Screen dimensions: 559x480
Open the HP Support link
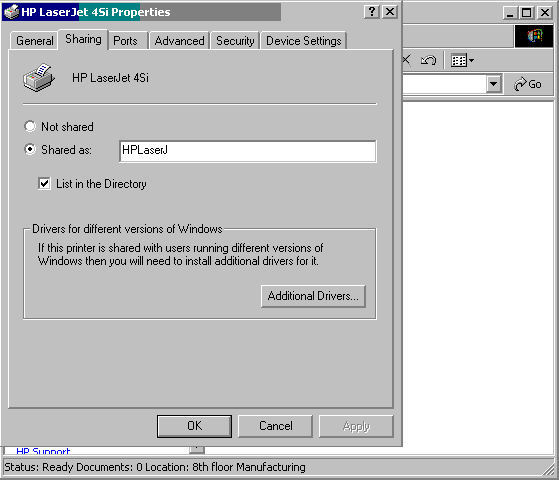point(43,451)
